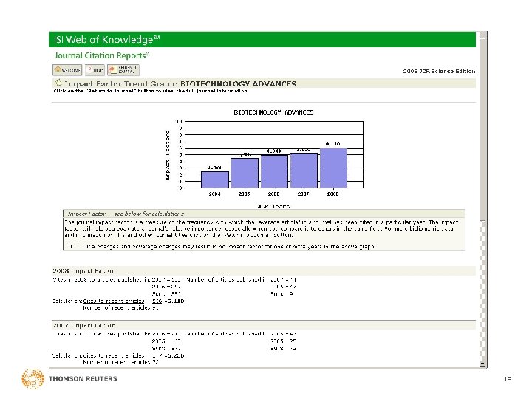Click the 2007 bar in the chart
This screenshot has width=532, height=399.
[x=304, y=171]
